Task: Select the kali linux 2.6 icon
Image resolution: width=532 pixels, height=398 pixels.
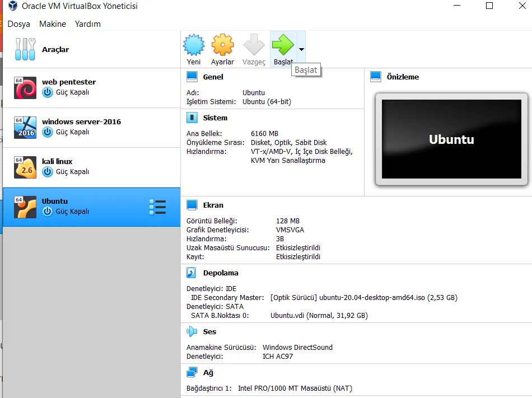Action: pyautogui.click(x=25, y=167)
